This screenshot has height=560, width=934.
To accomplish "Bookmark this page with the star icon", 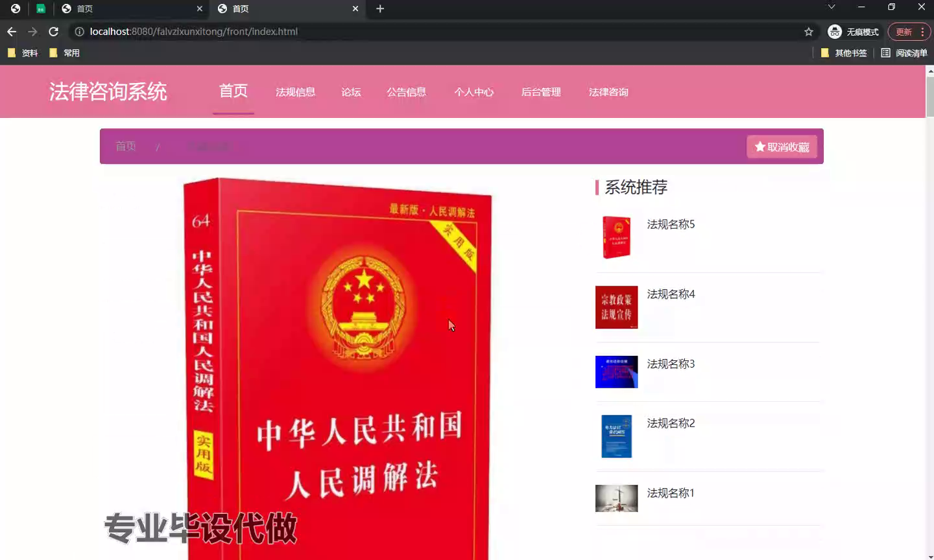I will [808, 32].
